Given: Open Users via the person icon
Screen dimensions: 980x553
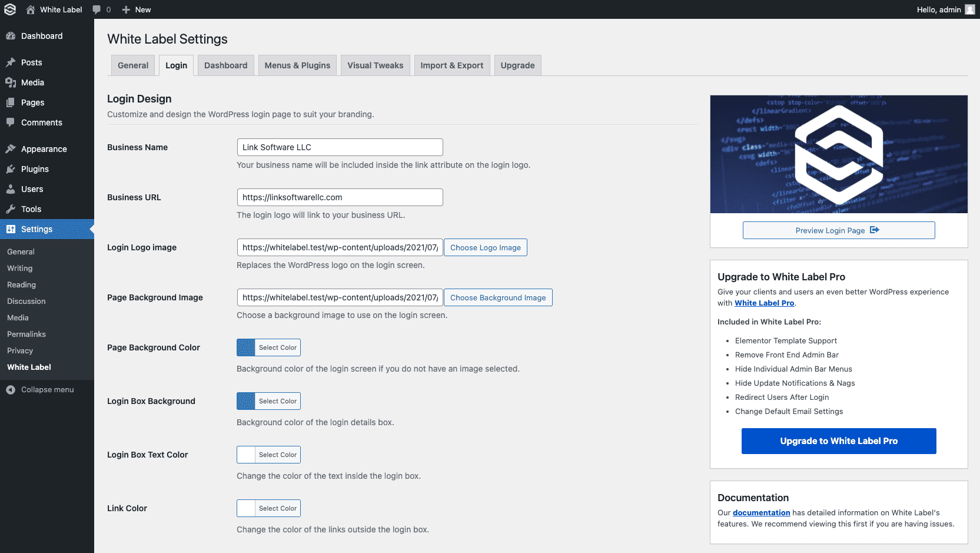Looking at the screenshot, I should 12,189.
